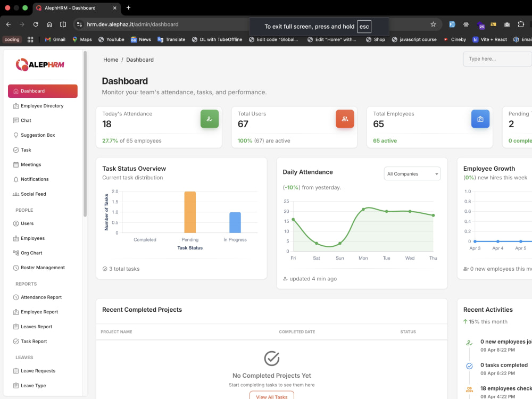Click the Employee Report icon
Image resolution: width=532 pixels, height=399 pixels.
(15, 312)
